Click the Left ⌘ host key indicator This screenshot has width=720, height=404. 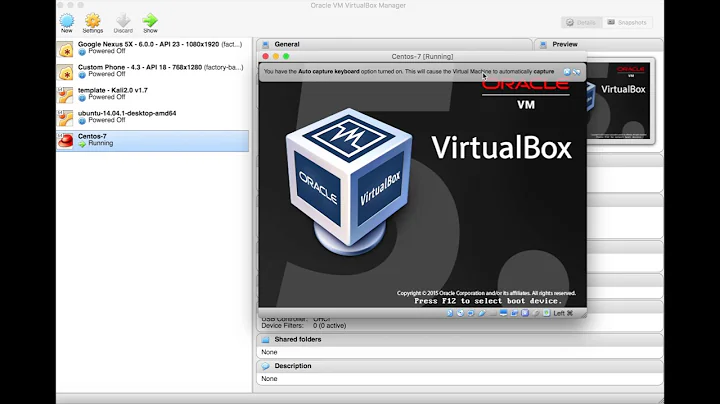point(563,313)
